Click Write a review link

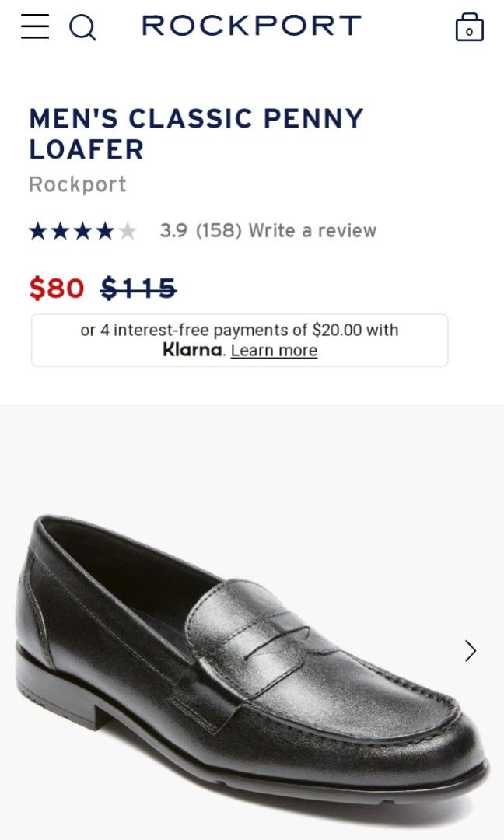pos(312,231)
